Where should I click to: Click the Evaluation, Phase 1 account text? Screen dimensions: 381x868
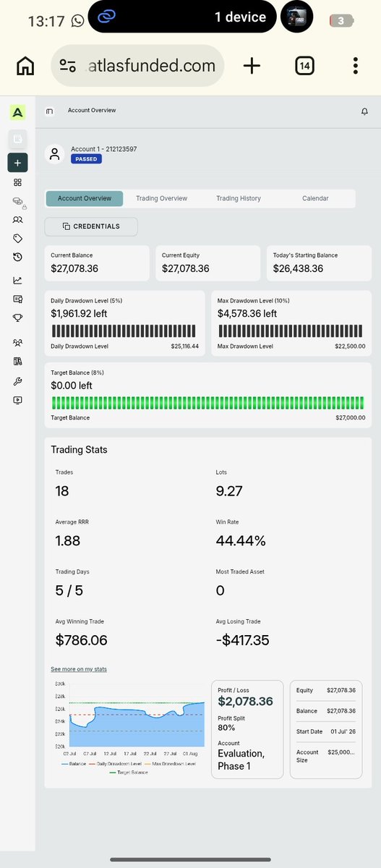(241, 759)
